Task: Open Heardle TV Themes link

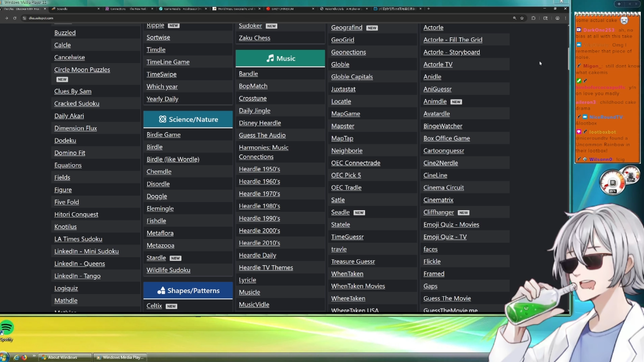Action: click(266, 267)
